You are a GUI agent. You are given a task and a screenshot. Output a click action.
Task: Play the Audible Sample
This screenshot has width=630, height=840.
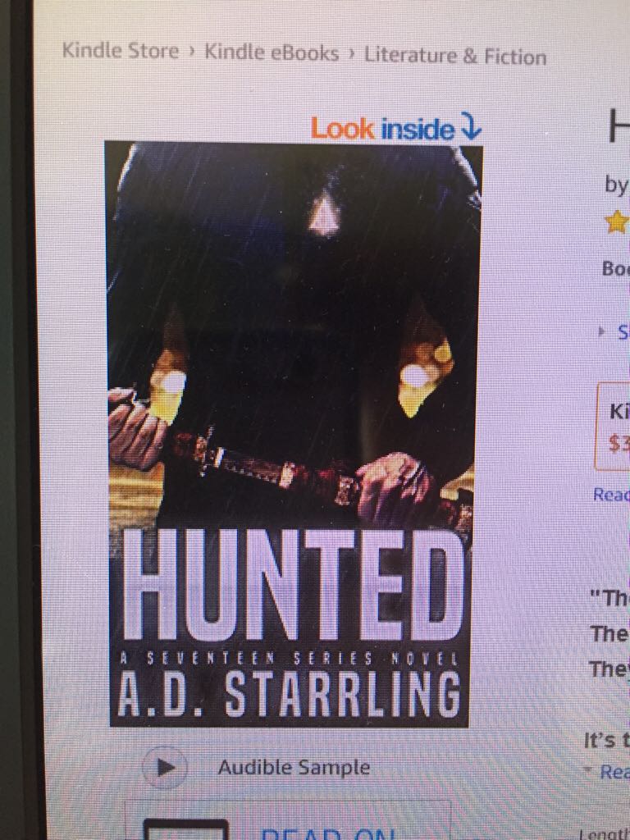point(166,767)
